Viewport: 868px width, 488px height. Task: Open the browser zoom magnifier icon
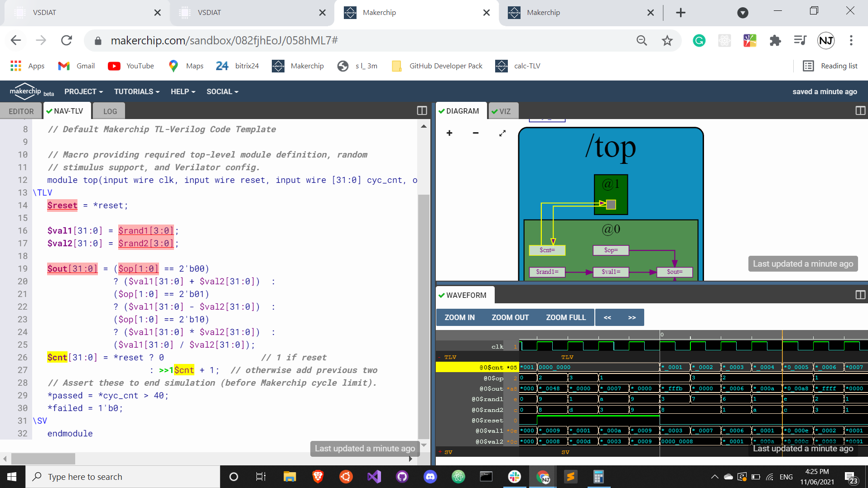pyautogui.click(x=641, y=41)
